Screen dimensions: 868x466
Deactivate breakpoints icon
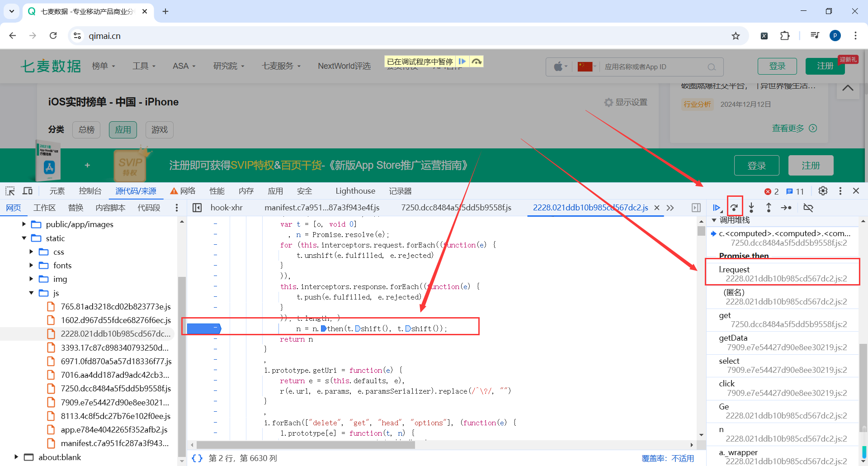point(808,208)
